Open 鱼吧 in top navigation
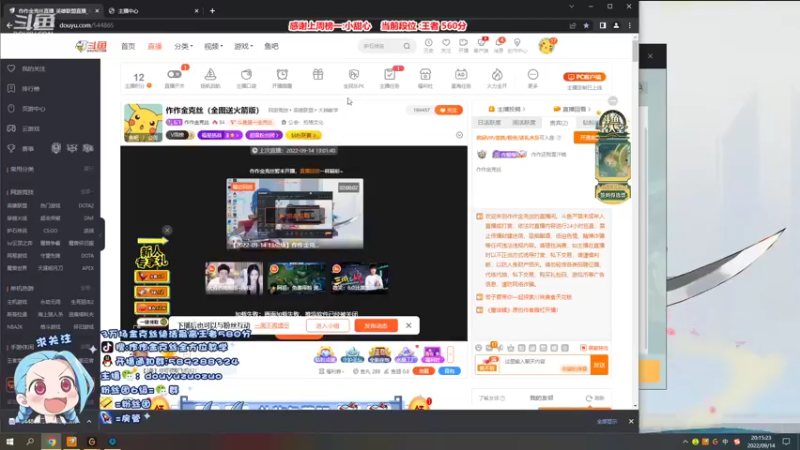 [271, 46]
